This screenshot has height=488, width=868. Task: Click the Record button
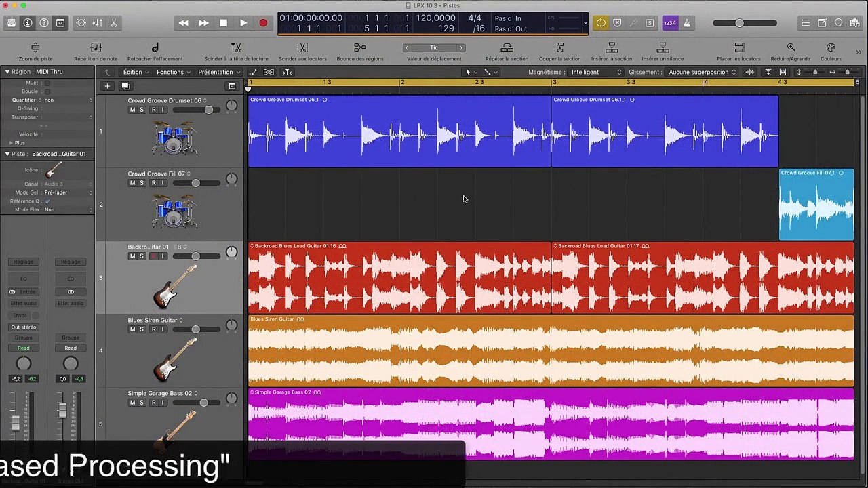(263, 23)
